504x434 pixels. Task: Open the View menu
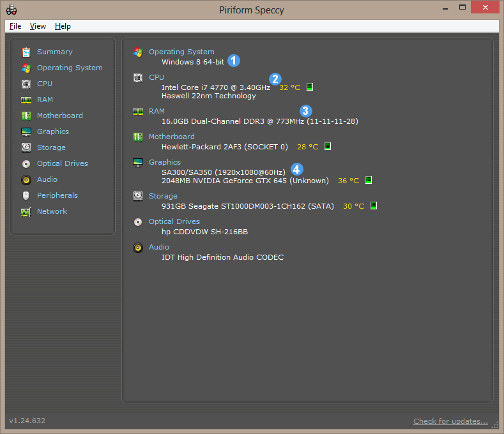[x=38, y=26]
